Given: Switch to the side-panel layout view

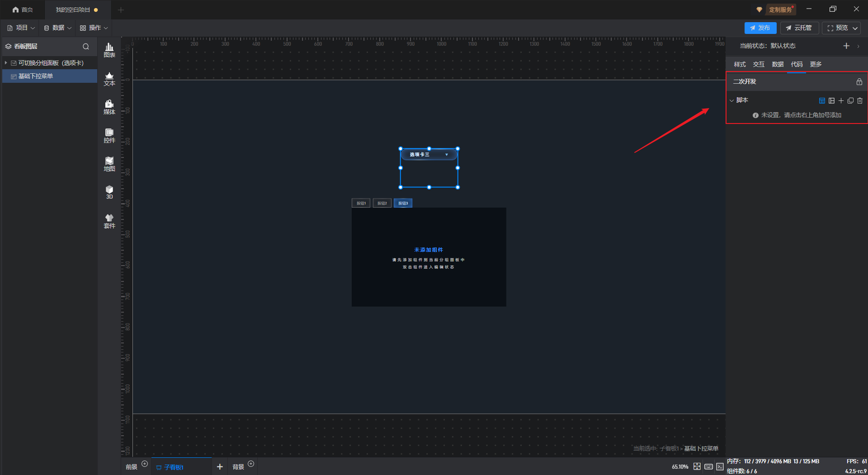Looking at the screenshot, I should 831,100.
